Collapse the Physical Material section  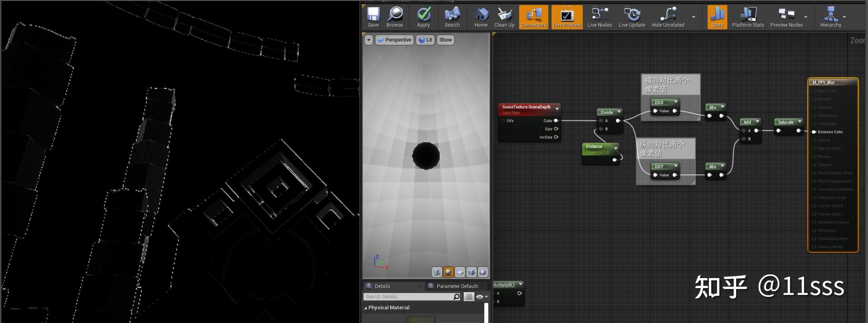point(365,308)
